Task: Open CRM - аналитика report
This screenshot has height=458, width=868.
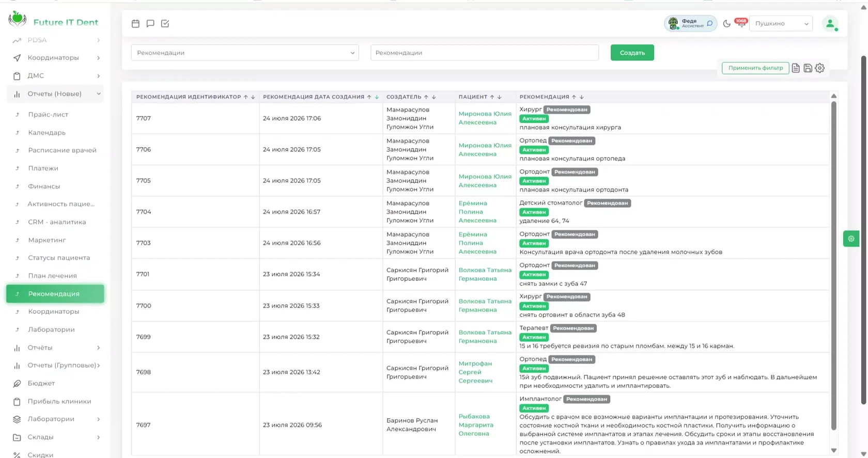Action: point(57,222)
